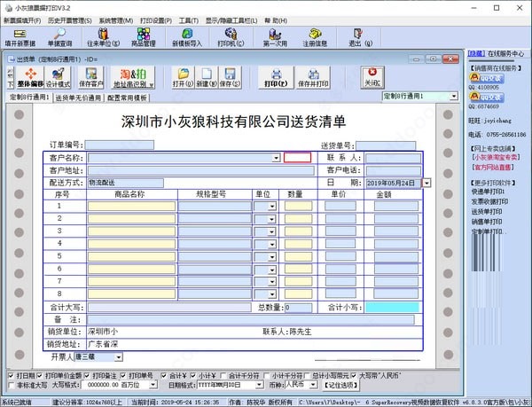Open 打印设置(P) menu

156,20
